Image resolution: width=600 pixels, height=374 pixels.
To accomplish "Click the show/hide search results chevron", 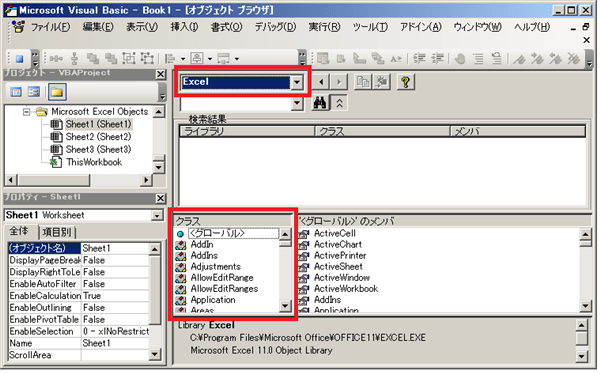I will (339, 103).
